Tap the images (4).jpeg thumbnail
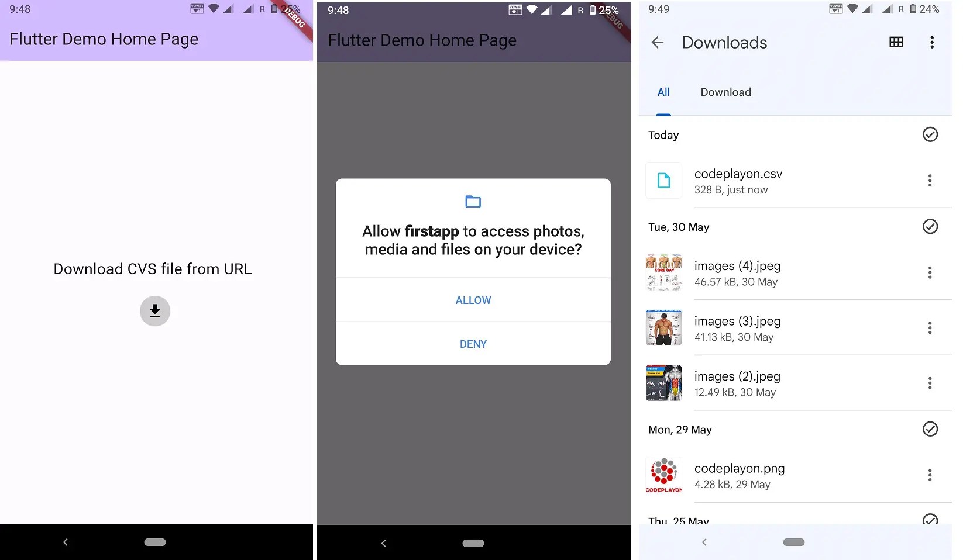 663,272
